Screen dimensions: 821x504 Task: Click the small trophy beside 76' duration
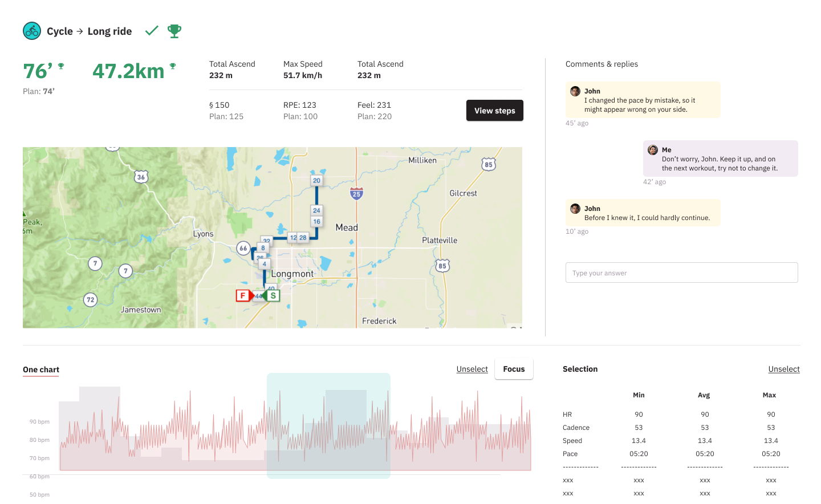pos(61,66)
